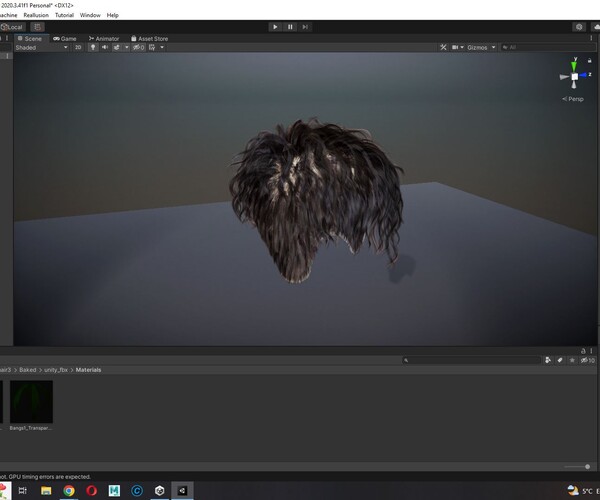This screenshot has height=500, width=600.
Task: Toggle scene audio with the speaker icon
Action: click(x=104, y=47)
